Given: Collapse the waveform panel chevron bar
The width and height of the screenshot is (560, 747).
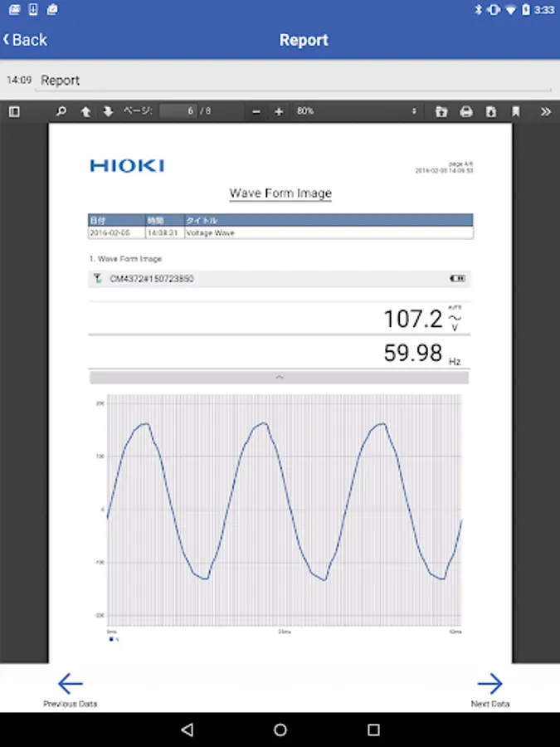Looking at the screenshot, I should coord(279,378).
